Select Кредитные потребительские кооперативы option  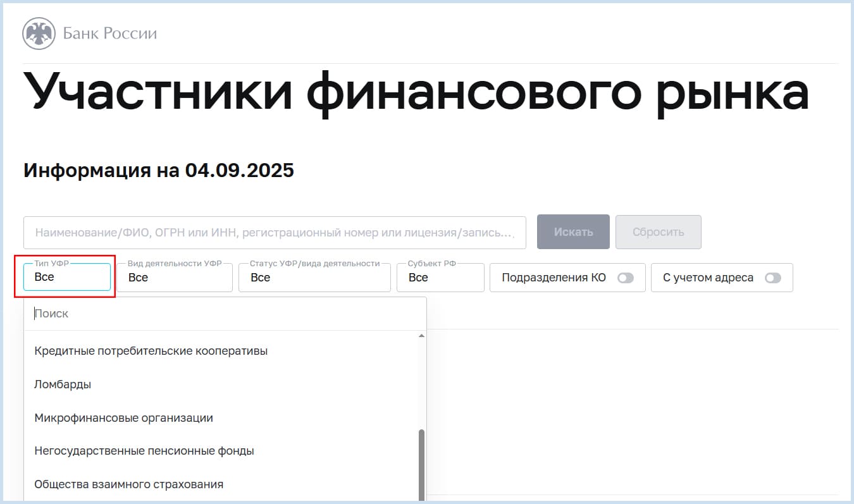pos(151,350)
